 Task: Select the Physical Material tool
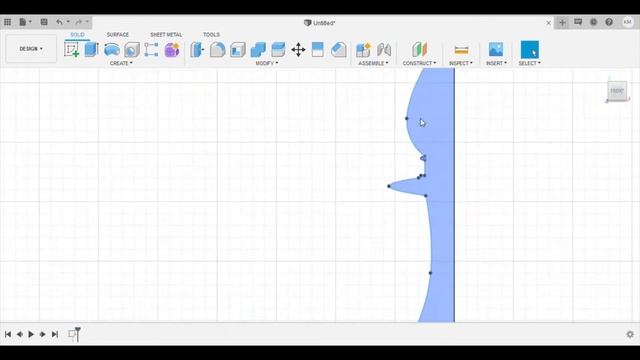(x=338, y=50)
